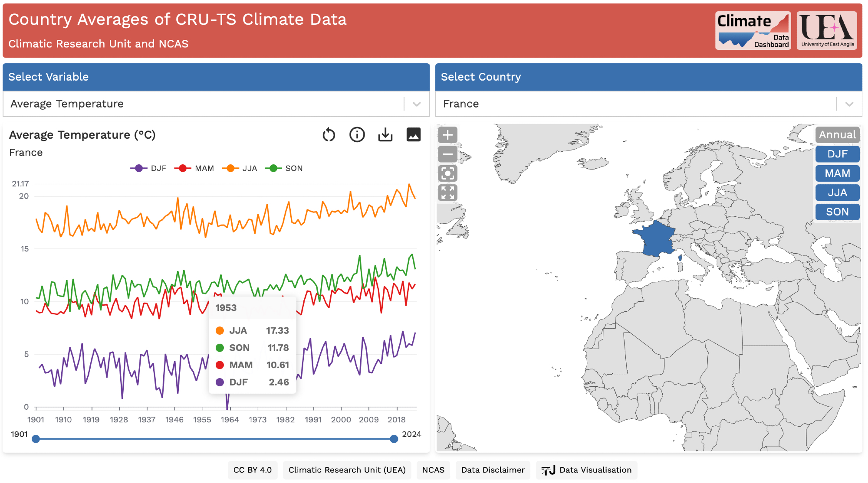Image resolution: width=868 pixels, height=483 pixels.
Task: Click the Climate Data Dashboard logo
Action: click(x=753, y=31)
